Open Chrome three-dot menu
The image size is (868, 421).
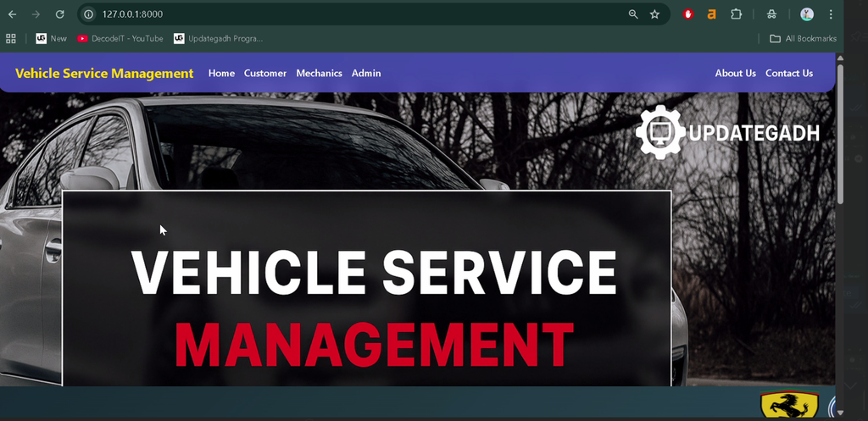(831, 14)
